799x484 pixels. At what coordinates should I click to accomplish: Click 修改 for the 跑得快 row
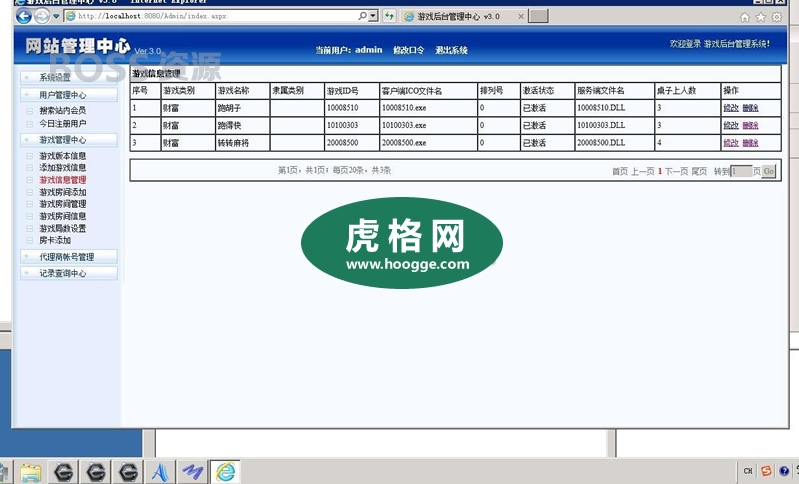pos(731,125)
